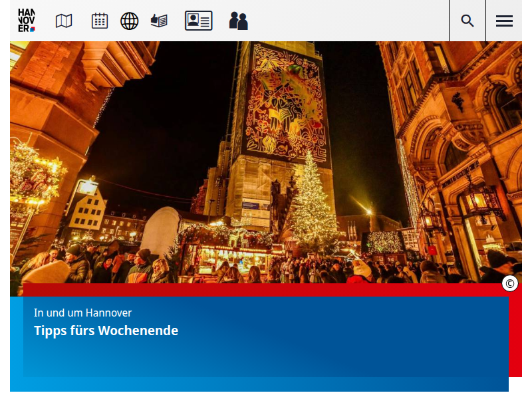Click the hanging lantern on right building

tap(480, 199)
